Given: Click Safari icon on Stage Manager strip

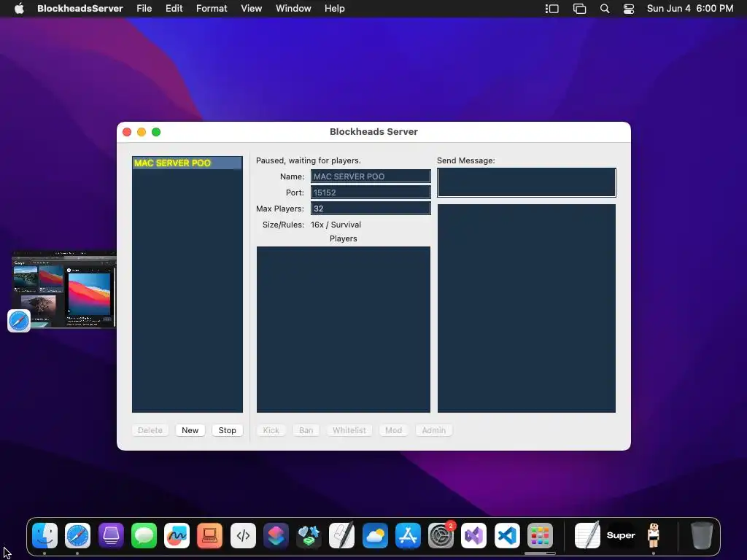Looking at the screenshot, I should [19, 321].
